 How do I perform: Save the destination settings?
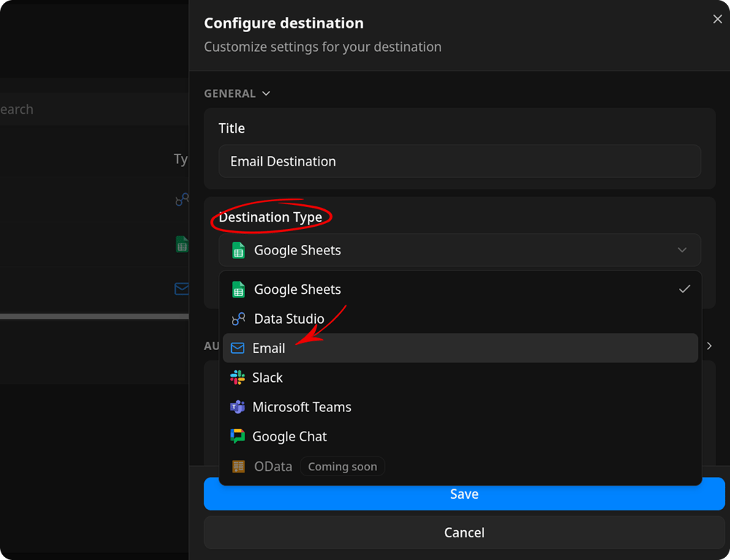464,494
